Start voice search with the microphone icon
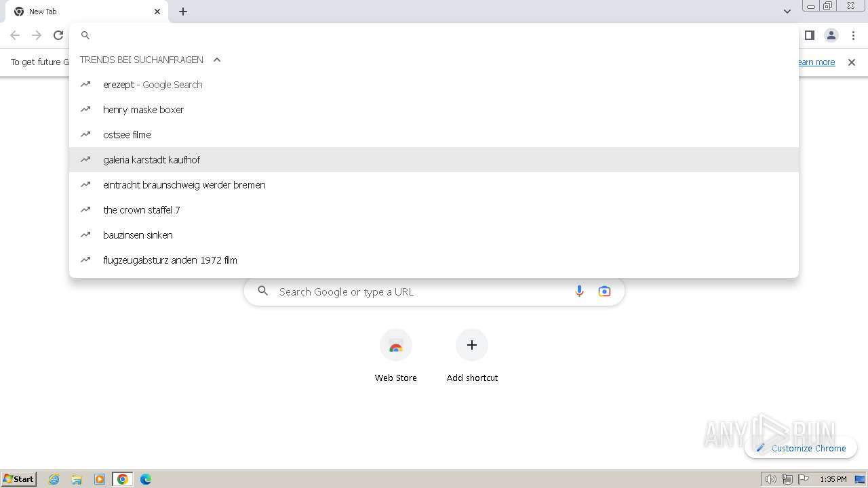This screenshot has width=868, height=488. pyautogui.click(x=579, y=291)
